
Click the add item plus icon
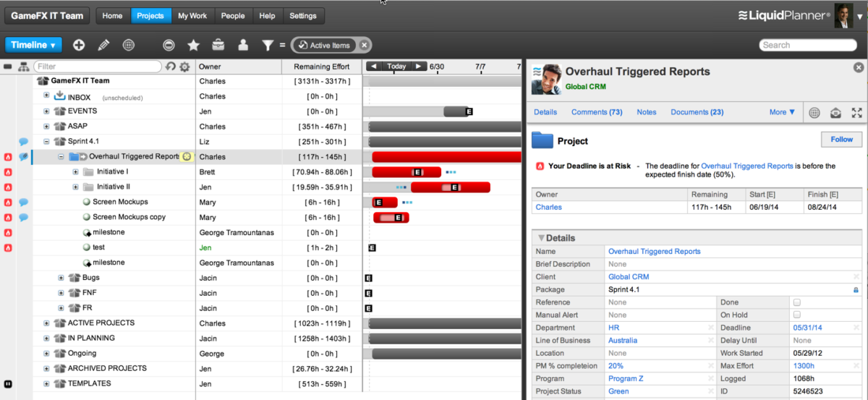(79, 45)
